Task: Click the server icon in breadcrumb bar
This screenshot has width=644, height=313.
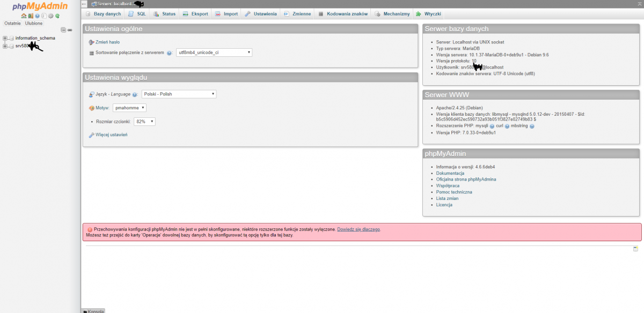Action: 94,4
